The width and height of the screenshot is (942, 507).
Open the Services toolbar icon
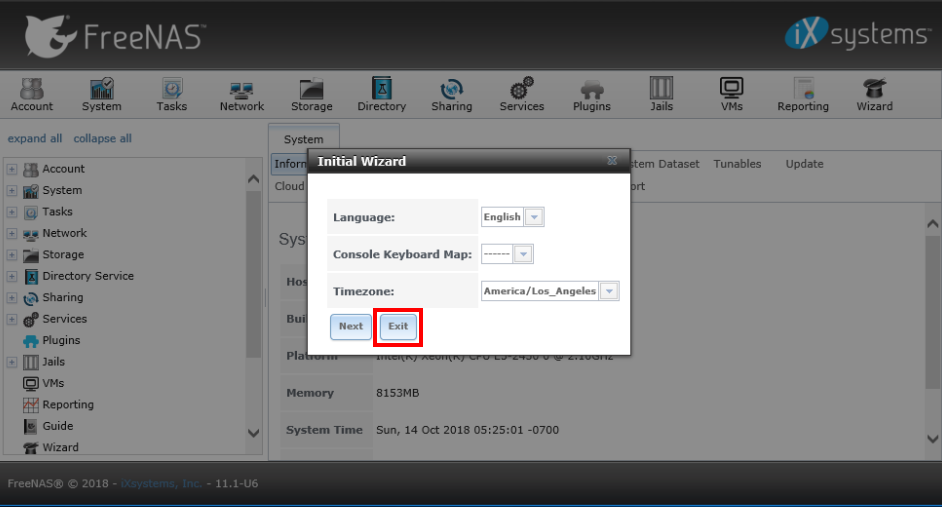click(x=521, y=95)
